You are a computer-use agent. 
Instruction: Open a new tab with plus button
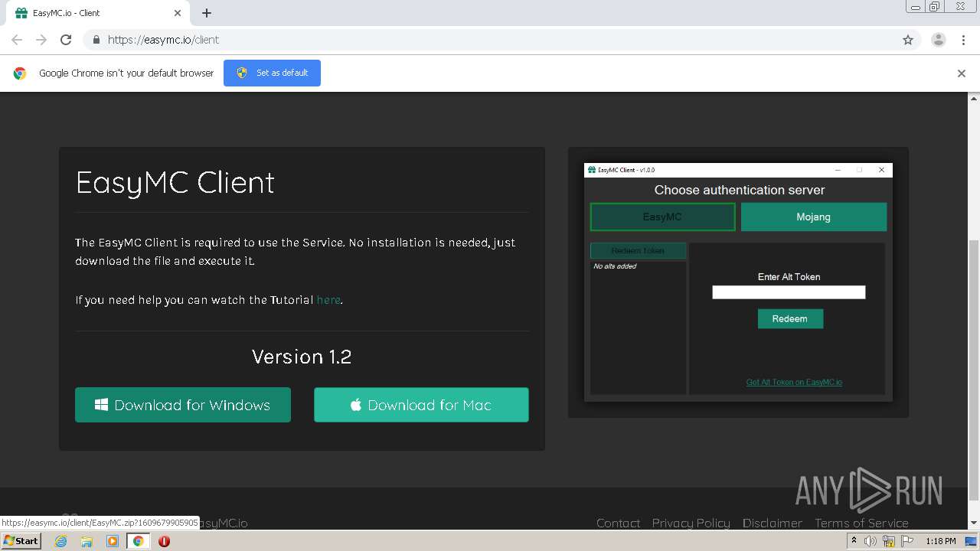tap(207, 13)
